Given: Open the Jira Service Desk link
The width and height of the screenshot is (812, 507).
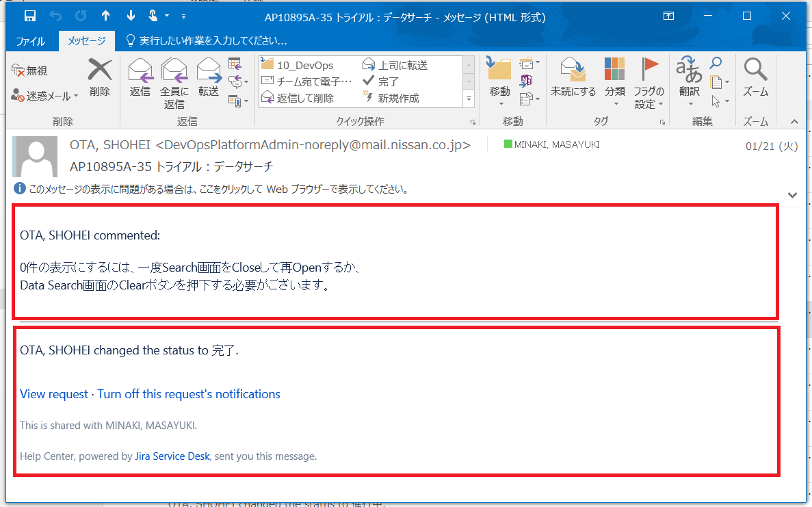Looking at the screenshot, I should (x=172, y=456).
